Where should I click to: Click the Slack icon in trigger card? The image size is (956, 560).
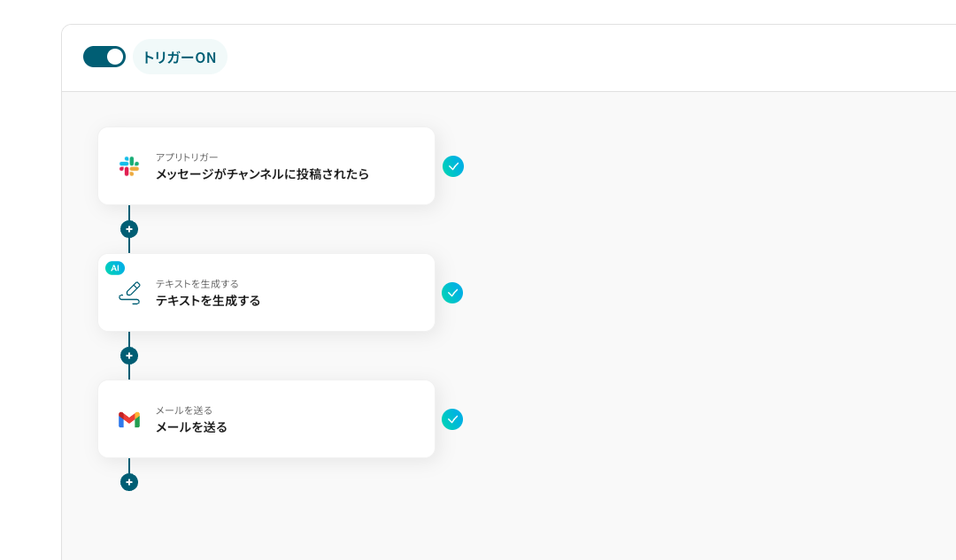coord(129,166)
